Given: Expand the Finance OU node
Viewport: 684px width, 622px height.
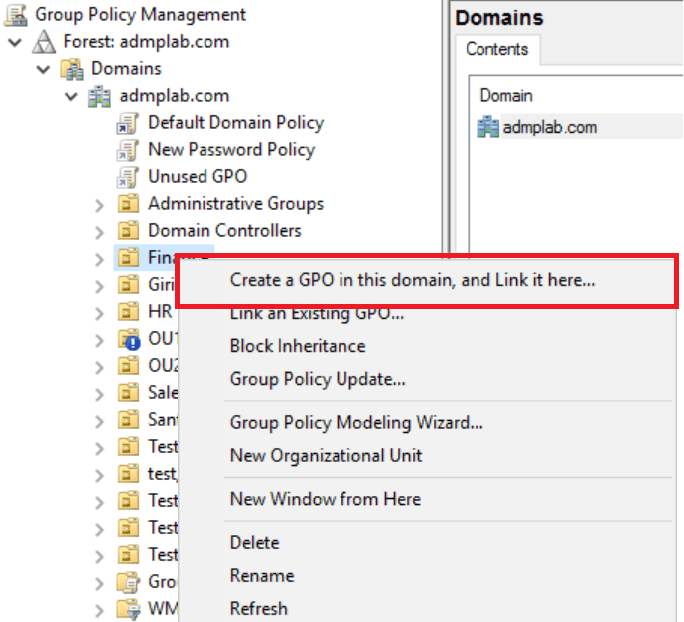Looking at the screenshot, I should [x=99, y=259].
